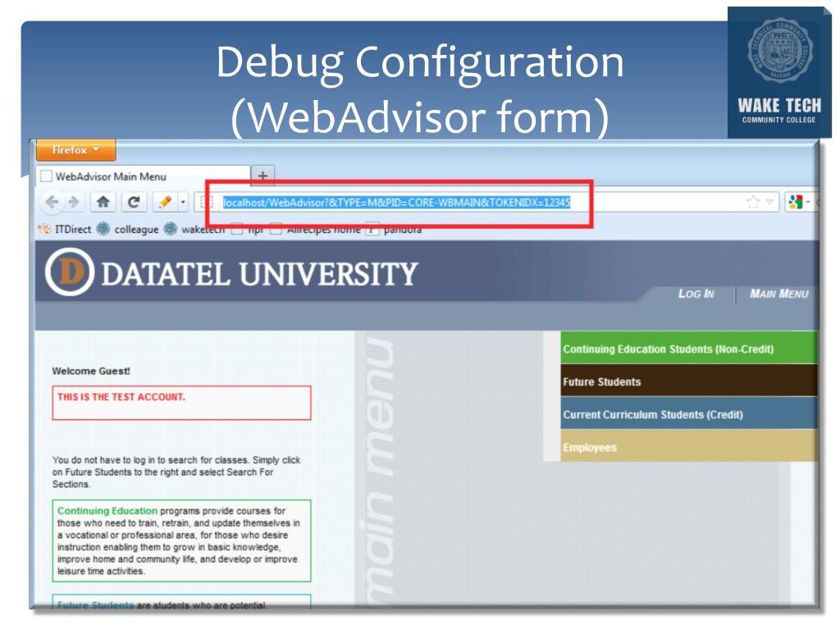Click the 'Welcome Guest!' text
The image size is (840, 630).
[x=91, y=371]
